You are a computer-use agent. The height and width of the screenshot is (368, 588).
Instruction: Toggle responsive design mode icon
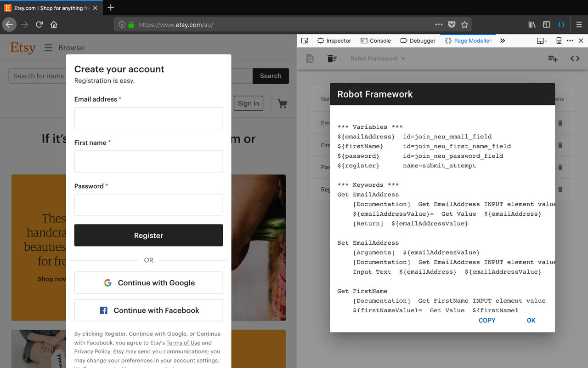[x=559, y=40]
